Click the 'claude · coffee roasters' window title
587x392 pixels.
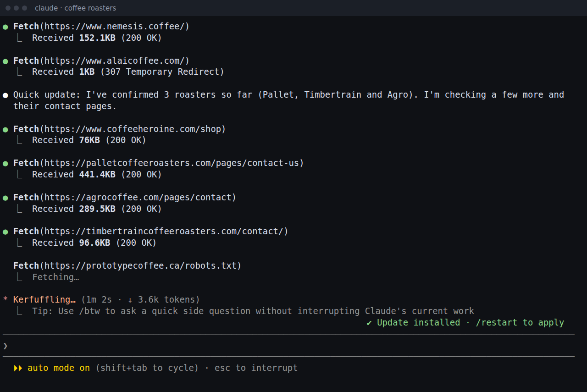(x=75, y=8)
